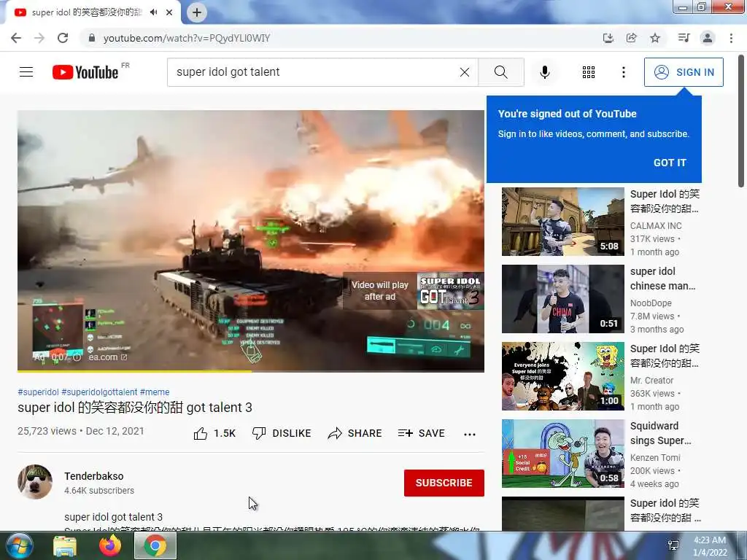Bookmark this page with the star icon

pyautogui.click(x=655, y=38)
